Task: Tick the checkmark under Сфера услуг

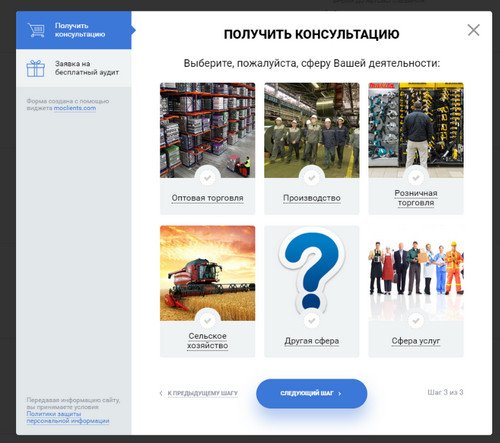Action: [x=416, y=321]
